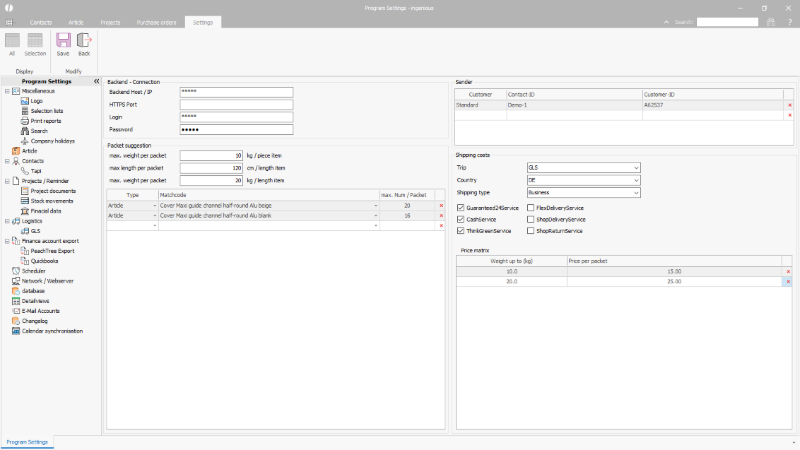The image size is (800, 450).
Task: Open the Country dropdown showing DE
Action: (x=584, y=180)
